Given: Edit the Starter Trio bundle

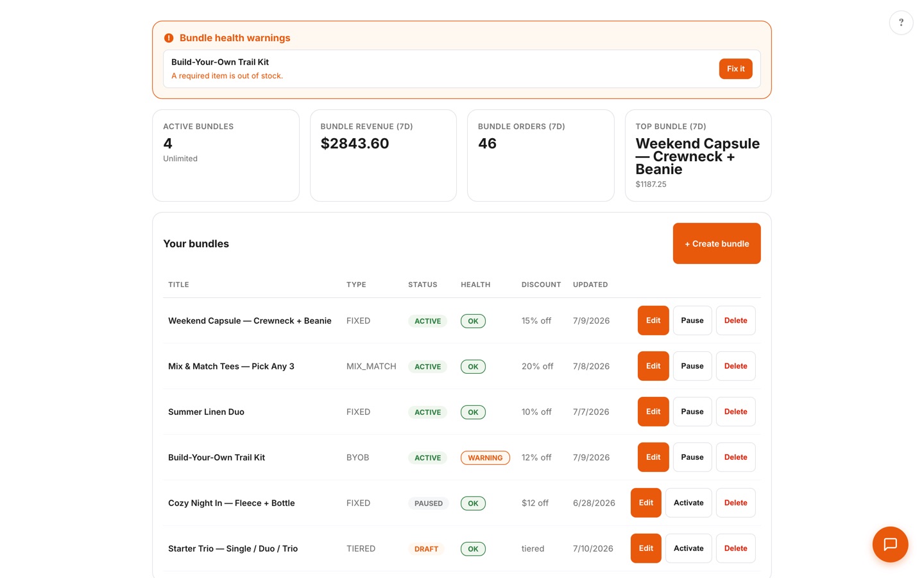Looking at the screenshot, I should pos(646,548).
